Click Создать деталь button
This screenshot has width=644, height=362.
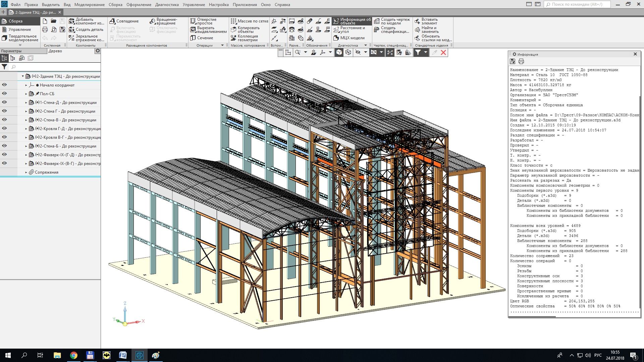(86, 29)
